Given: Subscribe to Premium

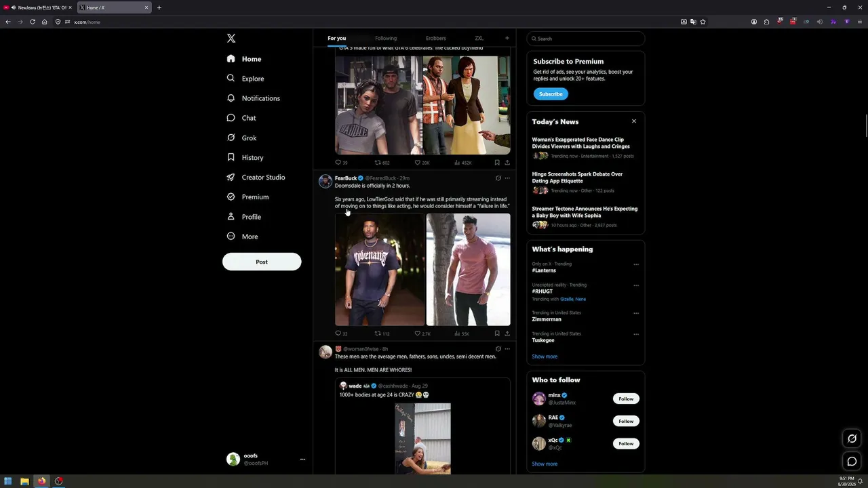Looking at the screenshot, I should [x=551, y=94].
